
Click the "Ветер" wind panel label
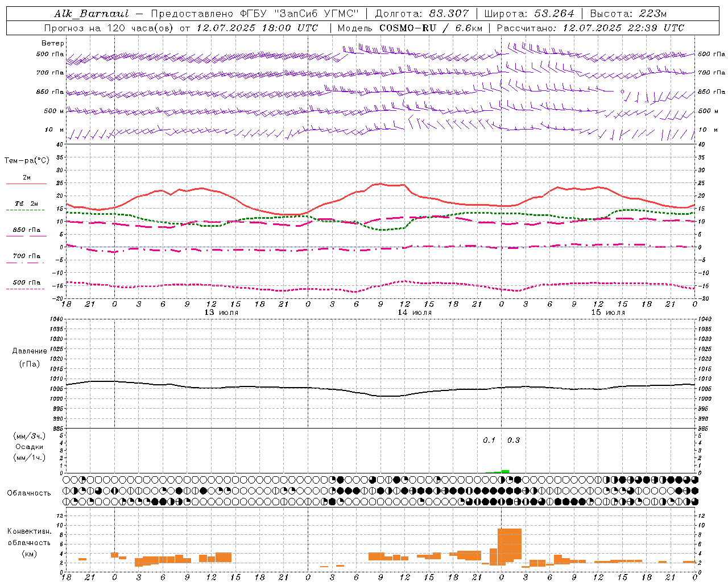(x=53, y=43)
